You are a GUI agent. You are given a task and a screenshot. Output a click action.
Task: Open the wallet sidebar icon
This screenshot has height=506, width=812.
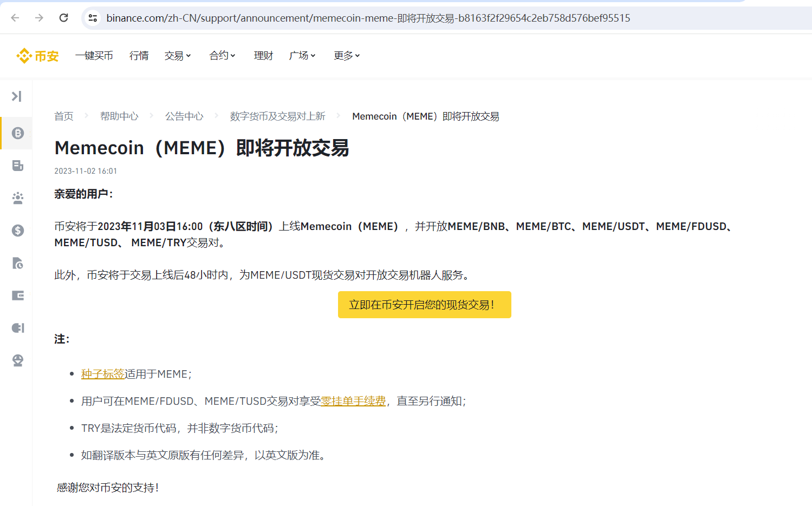pyautogui.click(x=18, y=295)
